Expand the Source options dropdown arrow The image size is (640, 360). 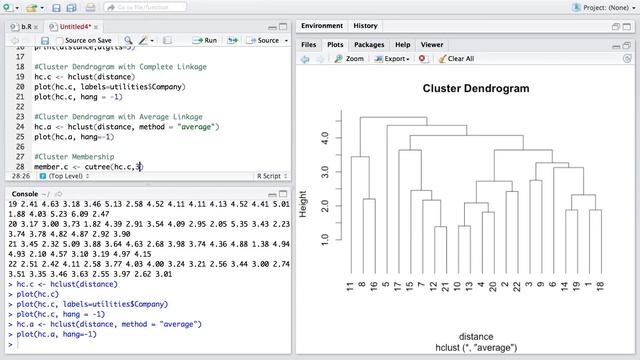click(x=286, y=40)
